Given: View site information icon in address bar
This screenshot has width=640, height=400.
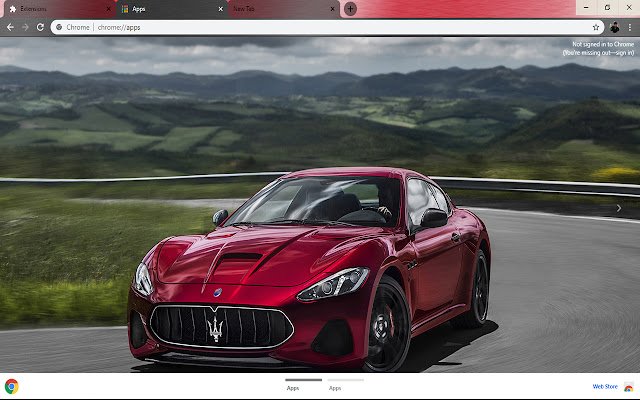Looking at the screenshot, I should coord(59,27).
